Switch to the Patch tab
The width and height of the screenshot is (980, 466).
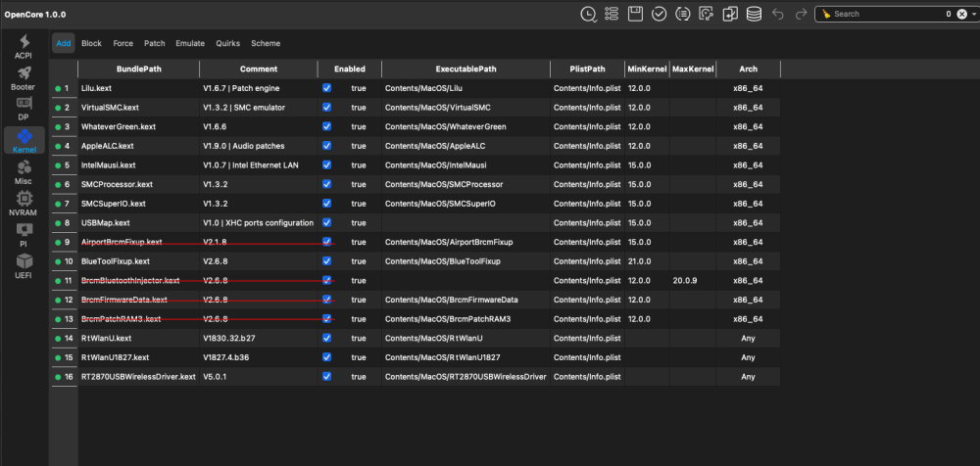[155, 43]
